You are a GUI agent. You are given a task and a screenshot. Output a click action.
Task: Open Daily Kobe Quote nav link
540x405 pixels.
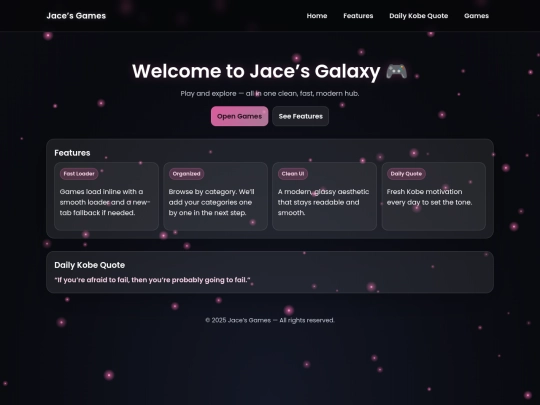pos(418,16)
